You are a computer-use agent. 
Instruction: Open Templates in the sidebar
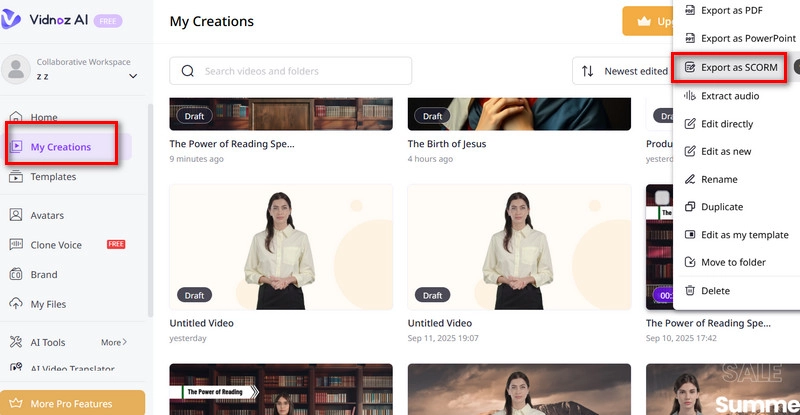[53, 177]
